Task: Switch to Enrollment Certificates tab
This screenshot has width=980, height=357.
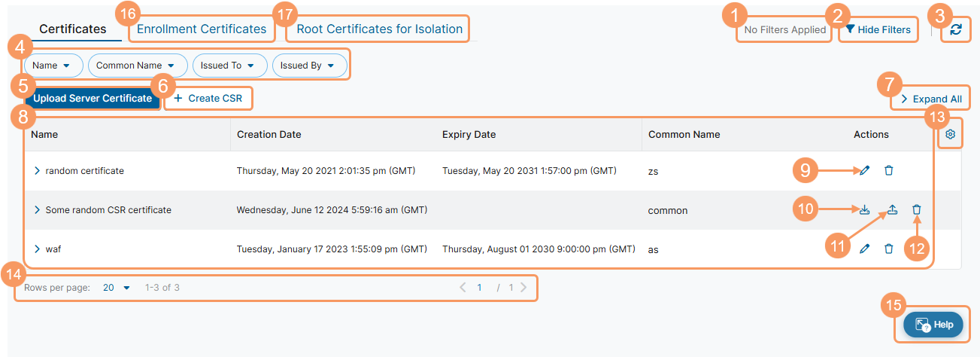Action: point(201,29)
